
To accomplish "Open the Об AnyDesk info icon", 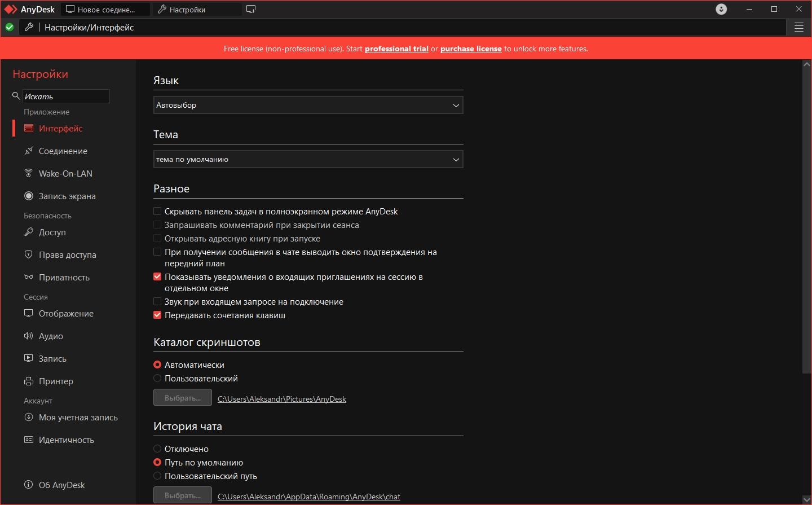I will pyautogui.click(x=29, y=485).
